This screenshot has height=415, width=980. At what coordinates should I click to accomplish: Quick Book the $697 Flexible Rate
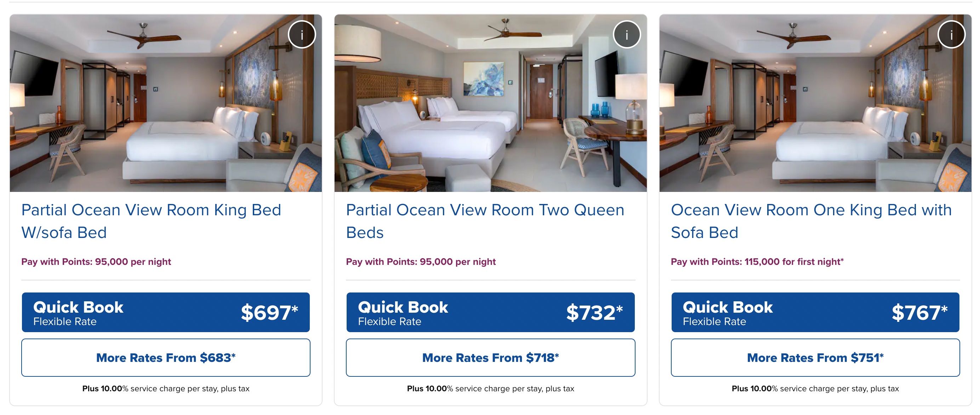pyautogui.click(x=165, y=312)
